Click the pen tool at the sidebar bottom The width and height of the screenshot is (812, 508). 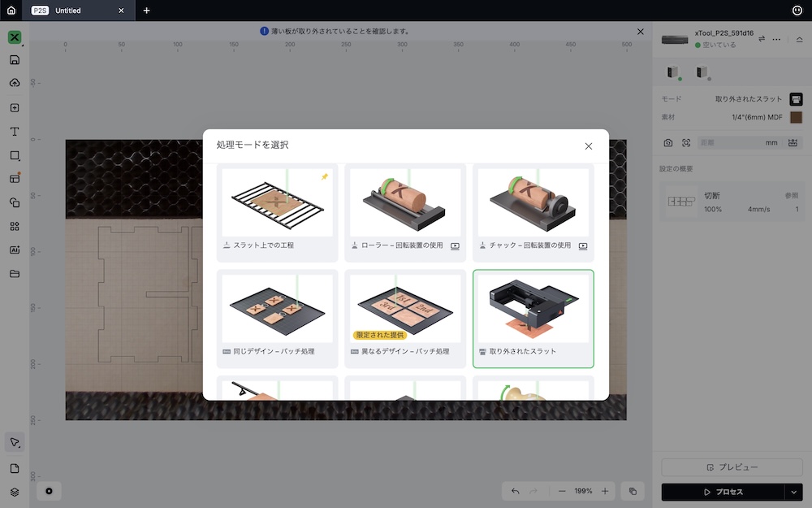(14, 441)
